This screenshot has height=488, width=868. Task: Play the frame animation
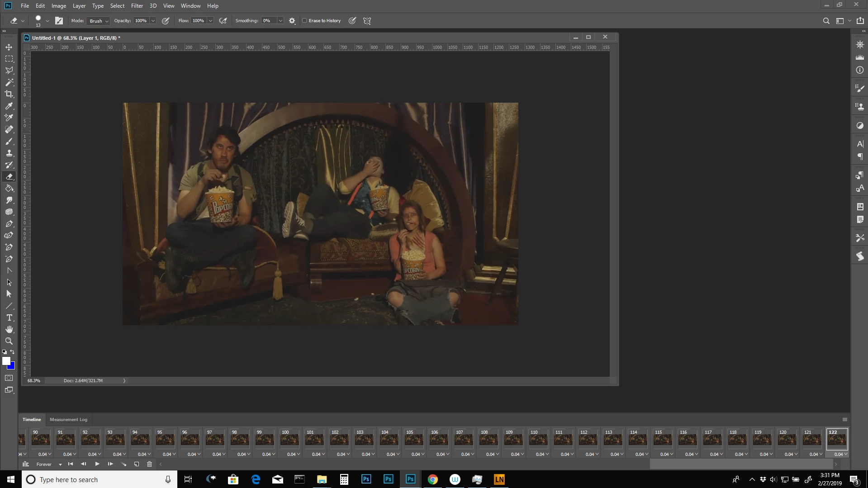click(97, 464)
